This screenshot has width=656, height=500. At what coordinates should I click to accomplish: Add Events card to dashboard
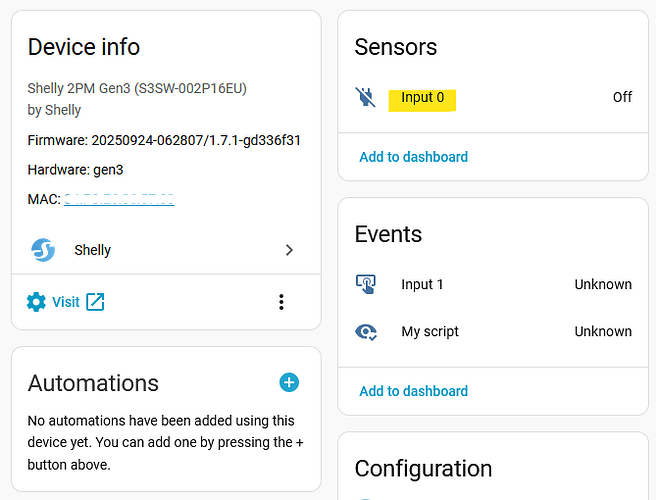coord(413,391)
